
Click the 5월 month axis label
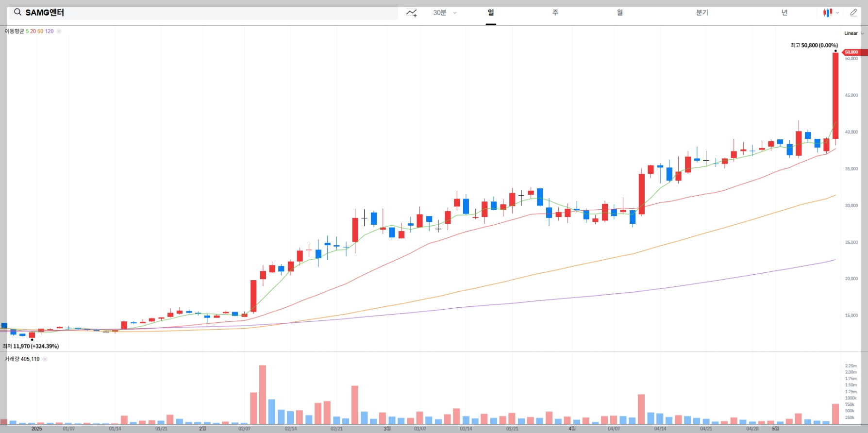(x=776, y=429)
